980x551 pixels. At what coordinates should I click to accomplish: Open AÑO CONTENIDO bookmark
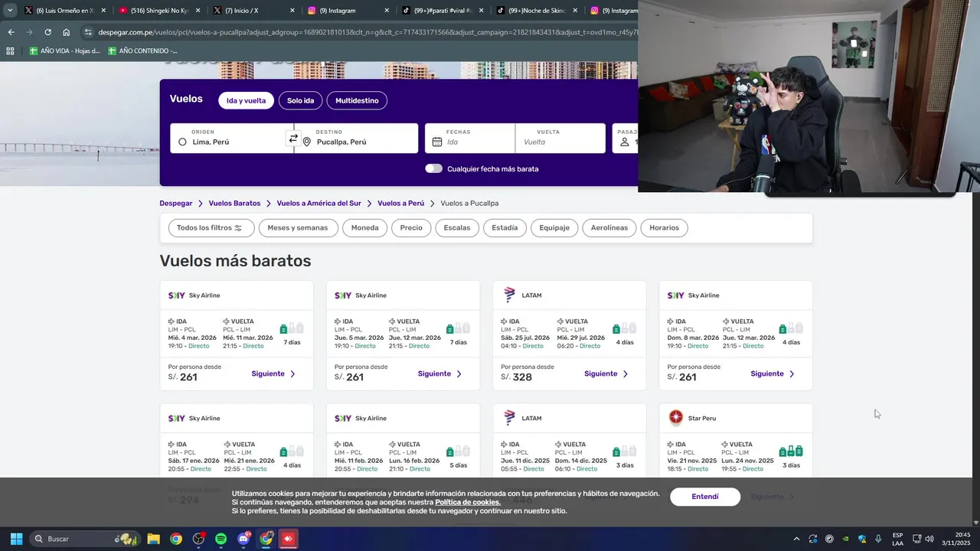(x=142, y=51)
